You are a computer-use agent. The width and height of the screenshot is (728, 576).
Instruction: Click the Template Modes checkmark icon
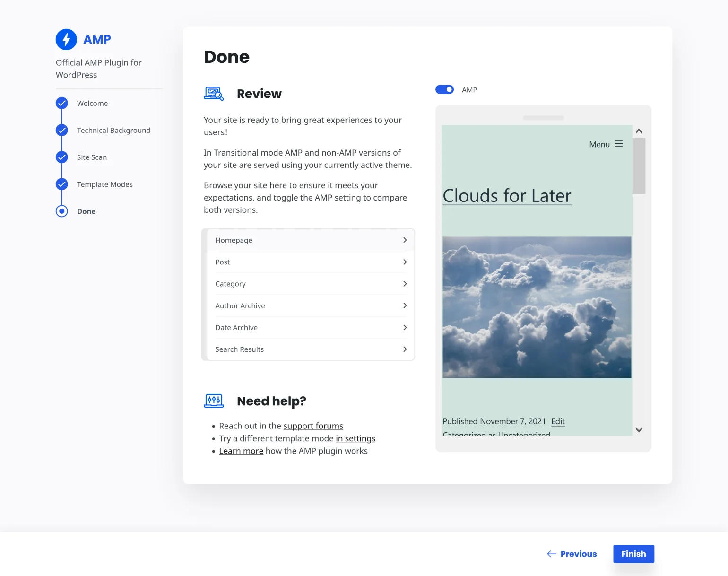[62, 184]
